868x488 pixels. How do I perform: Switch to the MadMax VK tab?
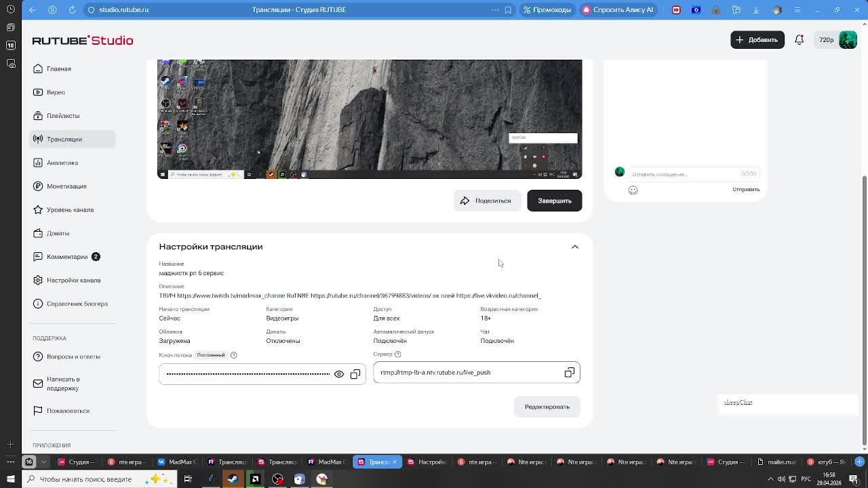[178, 462]
